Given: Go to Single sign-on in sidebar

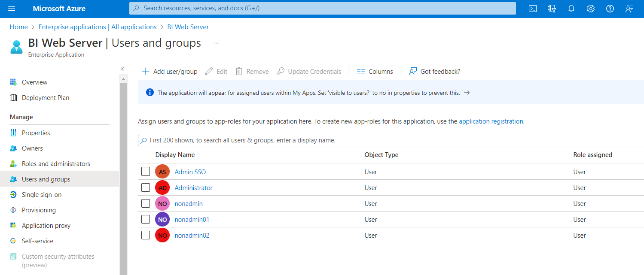Looking at the screenshot, I should click(42, 195).
